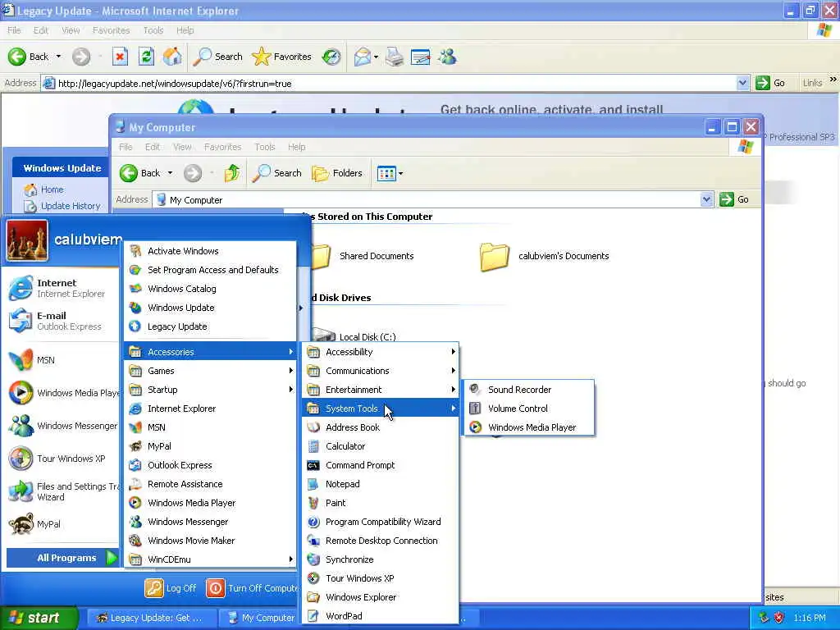Screen dimensions: 840x630
Task: Open the View menu in Internet Explorer
Action: 71,30
